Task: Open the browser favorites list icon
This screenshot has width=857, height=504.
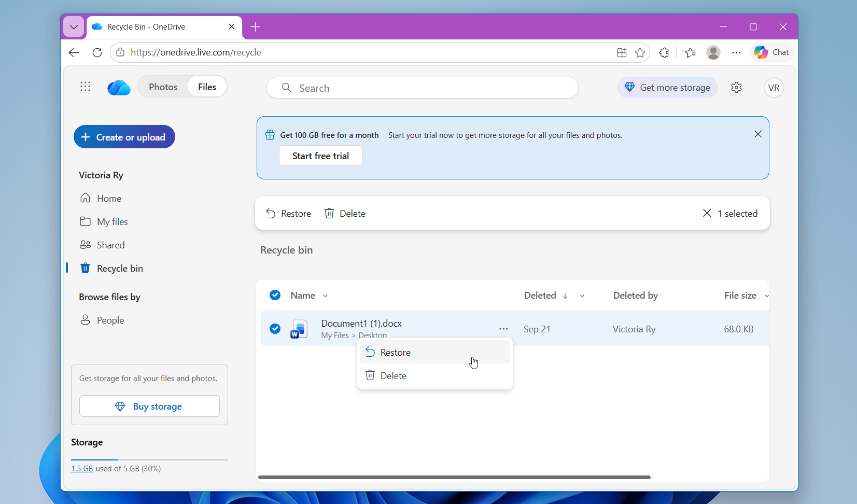Action: point(690,52)
